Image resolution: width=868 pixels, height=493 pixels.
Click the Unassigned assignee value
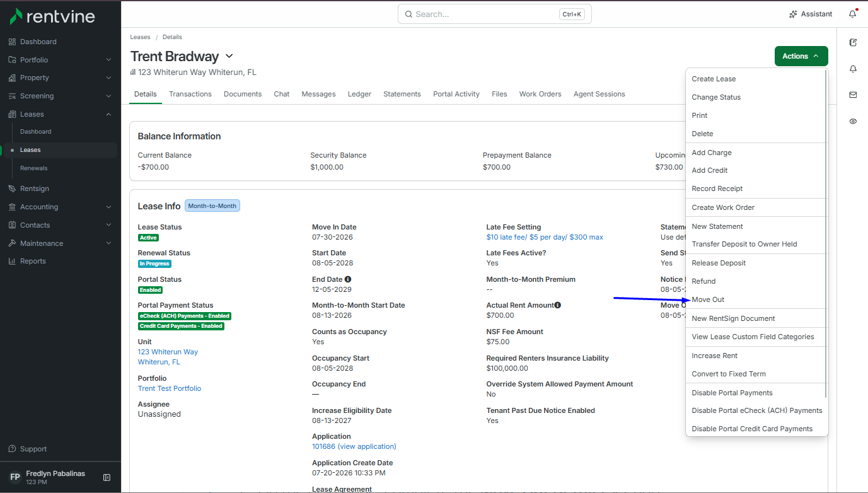[159, 414]
